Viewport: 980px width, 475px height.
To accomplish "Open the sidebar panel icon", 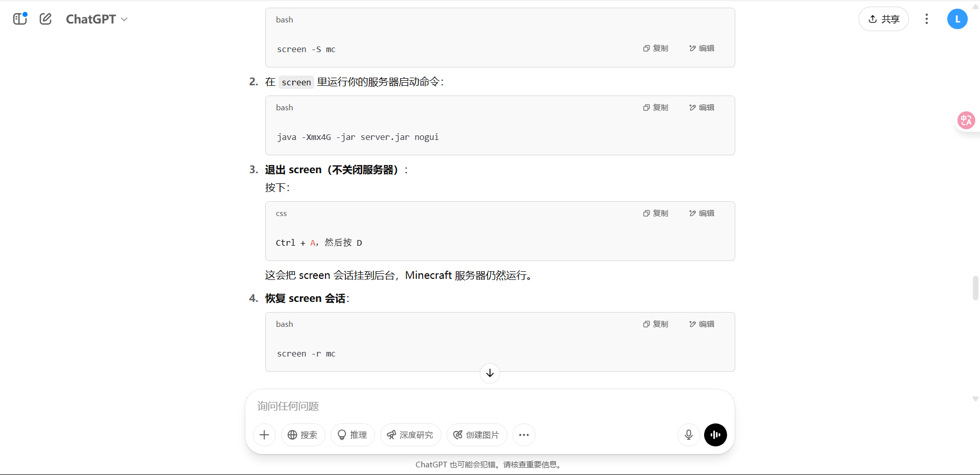I will point(20,19).
